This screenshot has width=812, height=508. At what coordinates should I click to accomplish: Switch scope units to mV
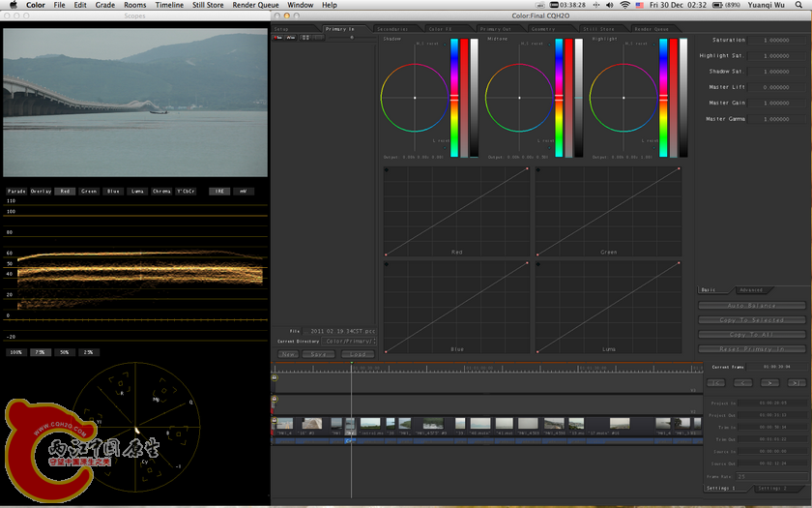coord(243,192)
